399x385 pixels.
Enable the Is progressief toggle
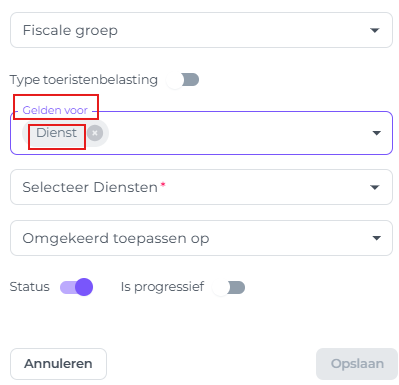[x=229, y=287]
